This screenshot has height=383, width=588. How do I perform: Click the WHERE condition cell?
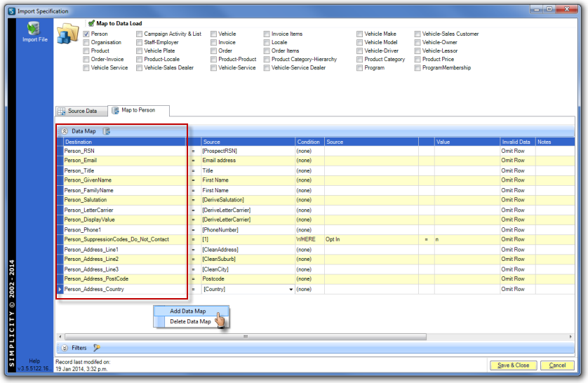pyautogui.click(x=309, y=239)
